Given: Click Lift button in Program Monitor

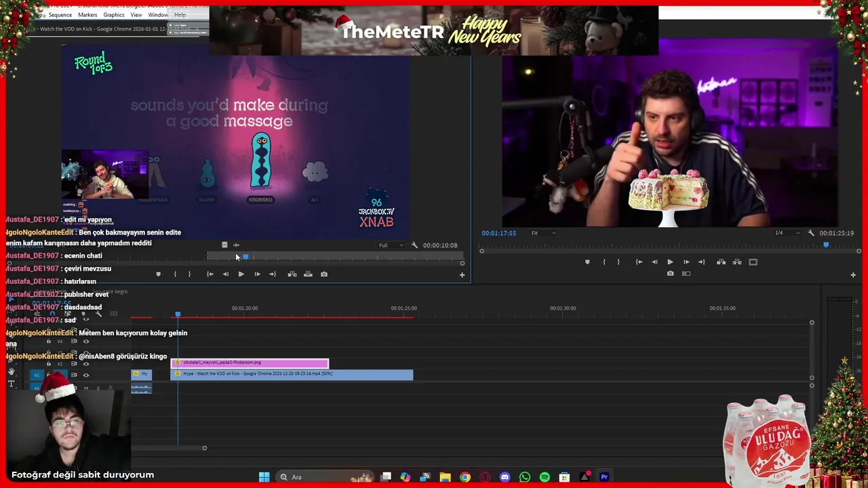Looking at the screenshot, I should [x=721, y=262].
